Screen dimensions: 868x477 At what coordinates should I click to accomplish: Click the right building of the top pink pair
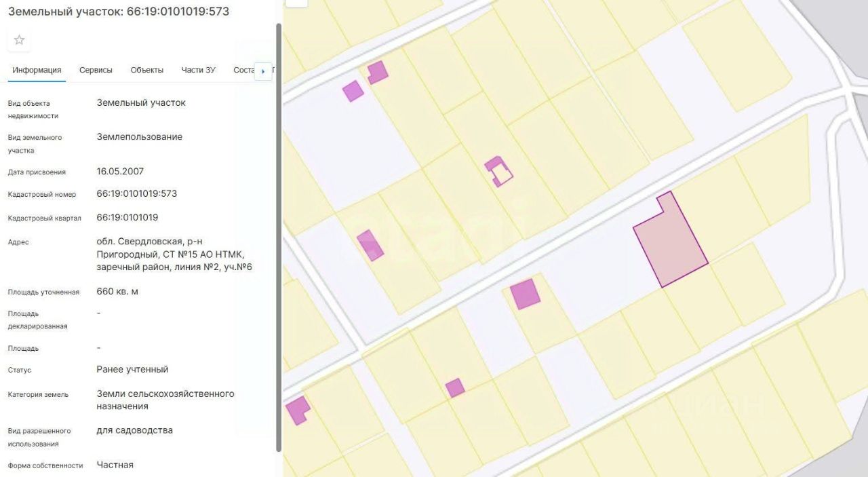[x=378, y=72]
